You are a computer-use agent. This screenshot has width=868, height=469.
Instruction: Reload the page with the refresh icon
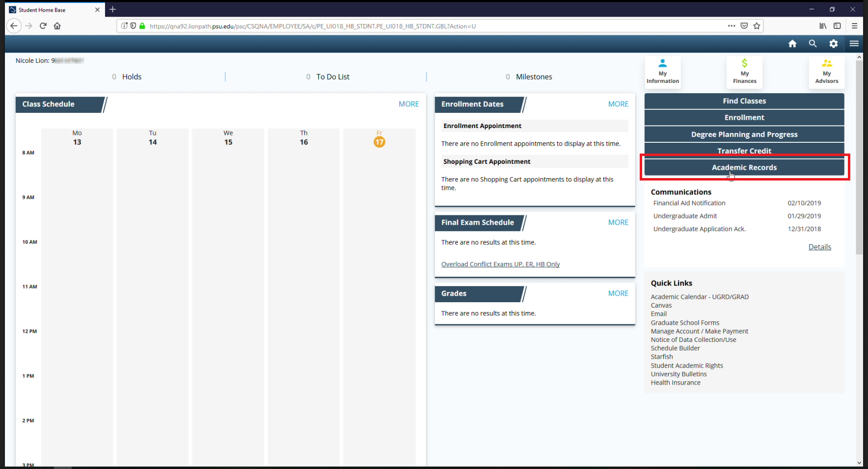pyautogui.click(x=43, y=26)
